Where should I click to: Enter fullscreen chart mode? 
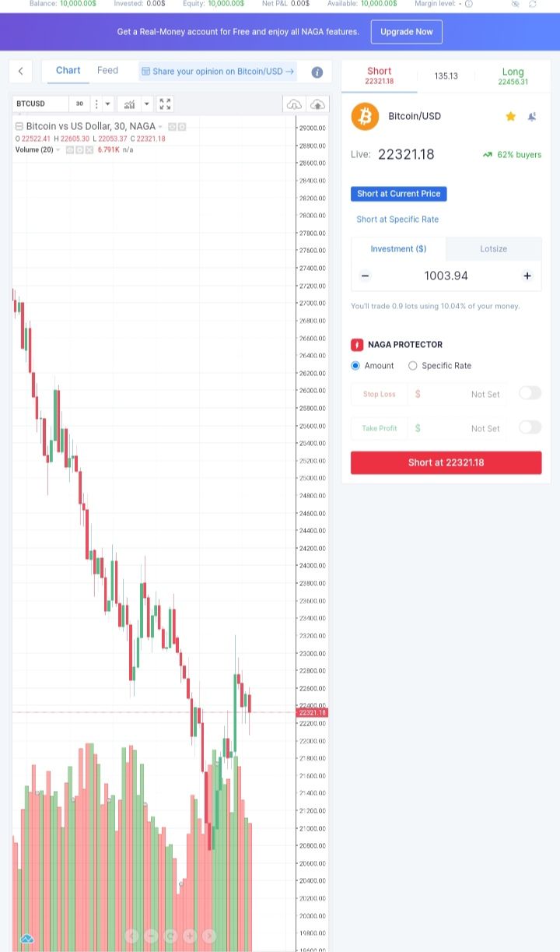[x=165, y=104]
